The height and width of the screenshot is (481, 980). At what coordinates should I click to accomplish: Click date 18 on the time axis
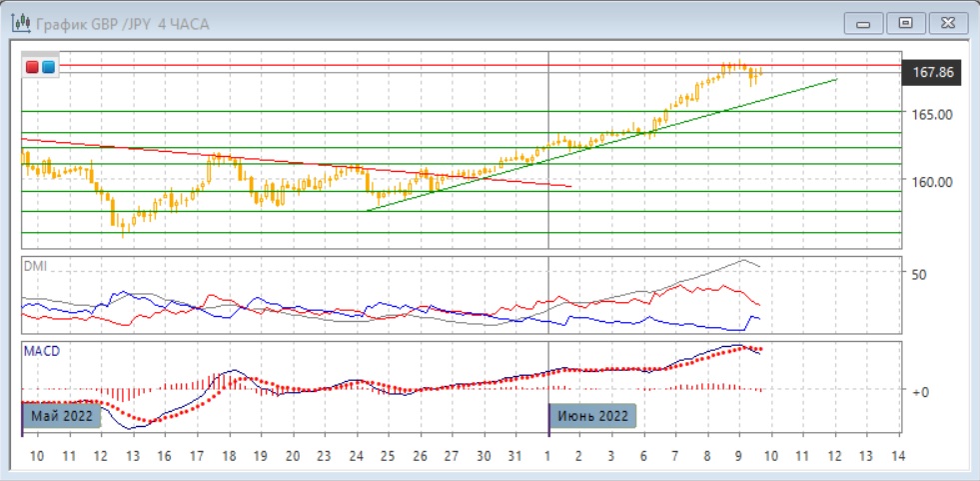tap(229, 456)
